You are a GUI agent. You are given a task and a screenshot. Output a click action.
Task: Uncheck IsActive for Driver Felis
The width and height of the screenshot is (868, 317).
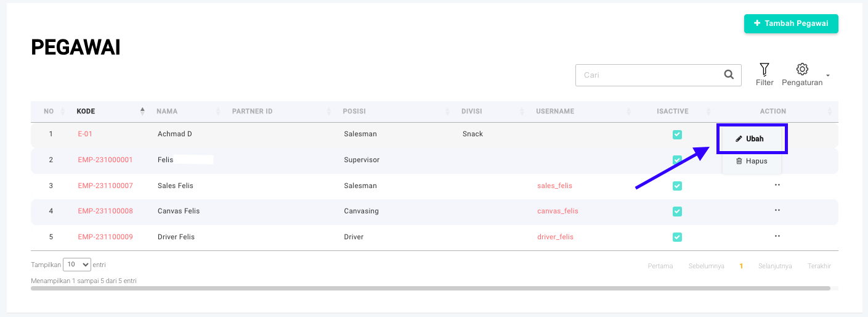(x=677, y=237)
